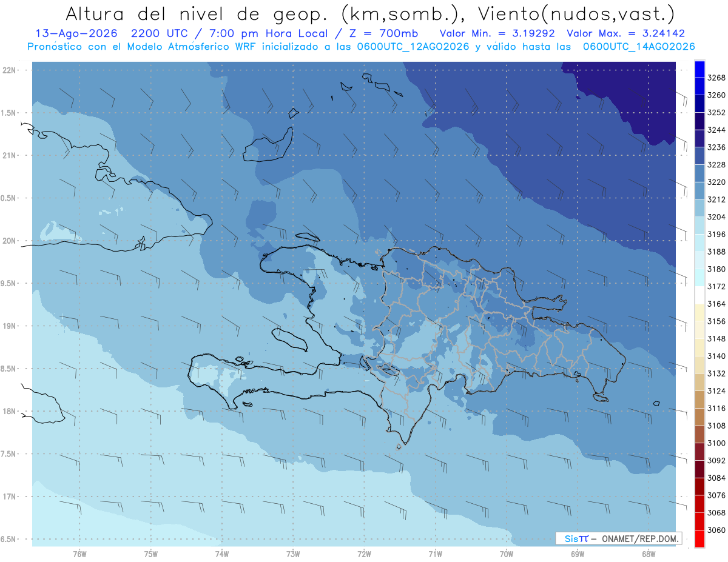Click the "Valor Max. = 3.24142" readout
The width and height of the screenshot is (728, 562).
coord(625,33)
